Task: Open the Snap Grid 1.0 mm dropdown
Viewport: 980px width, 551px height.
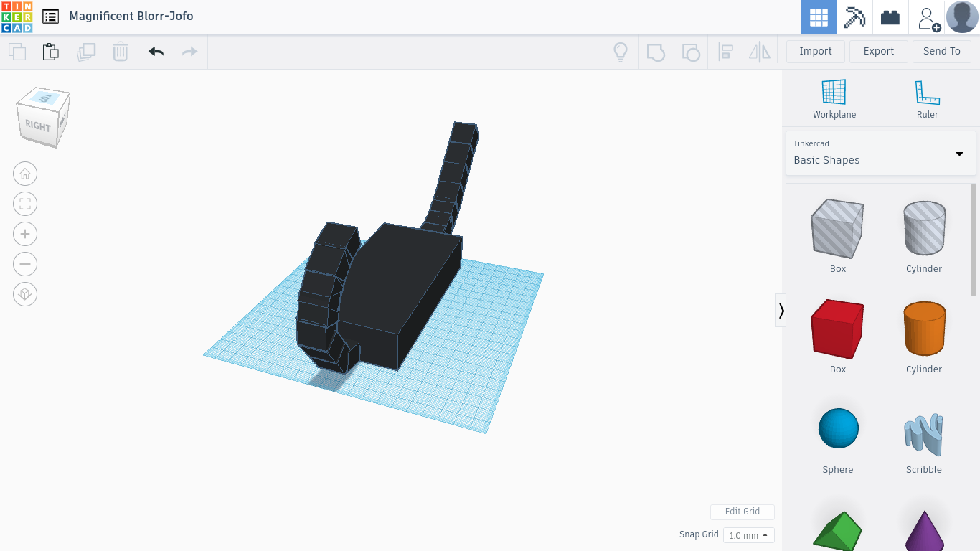Action: pyautogui.click(x=748, y=535)
